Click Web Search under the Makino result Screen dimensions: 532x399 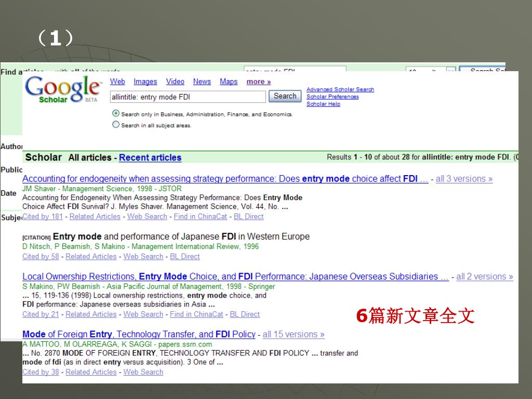[143, 314]
